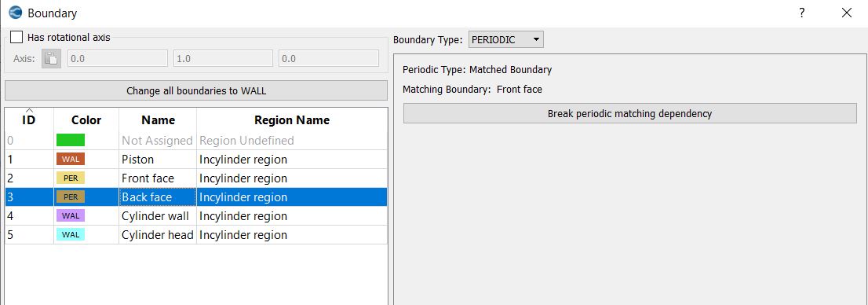The height and width of the screenshot is (305, 868).
Task: Click the first axis value field
Action: [x=118, y=58]
